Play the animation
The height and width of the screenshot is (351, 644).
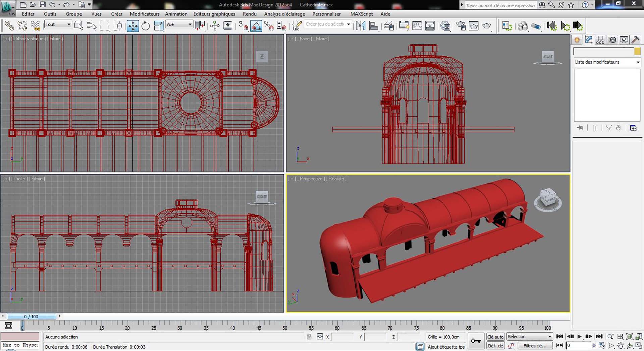pos(579,337)
